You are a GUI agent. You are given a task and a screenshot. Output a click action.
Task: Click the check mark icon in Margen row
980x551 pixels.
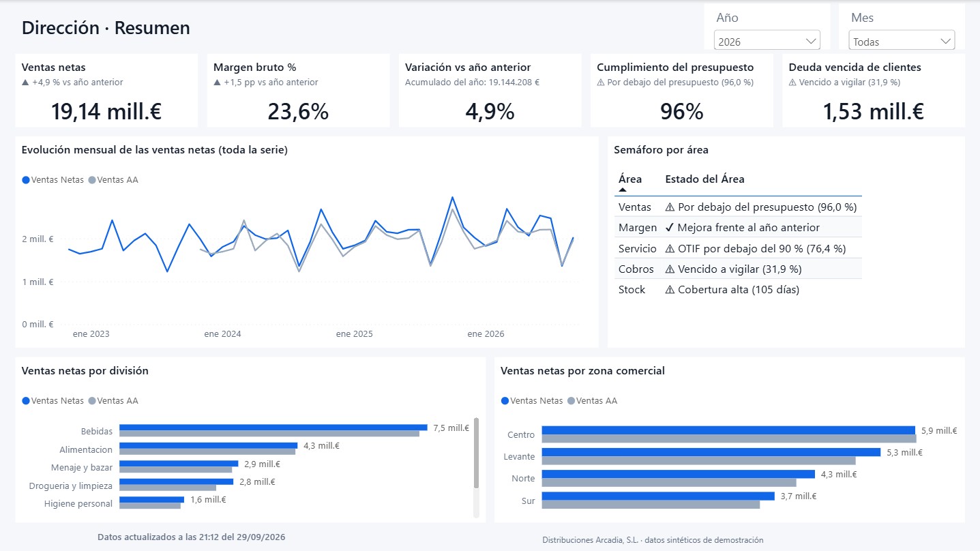click(670, 228)
